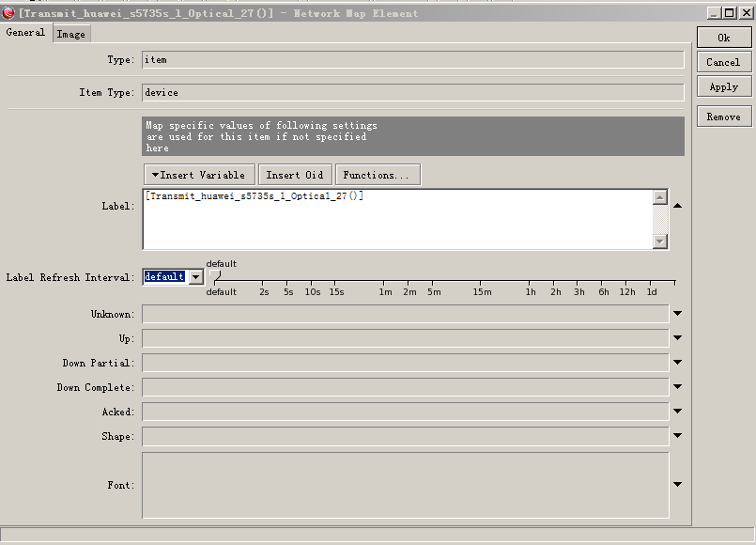Collapse the Label field with up arrow
The image size is (756, 545).
[677, 206]
